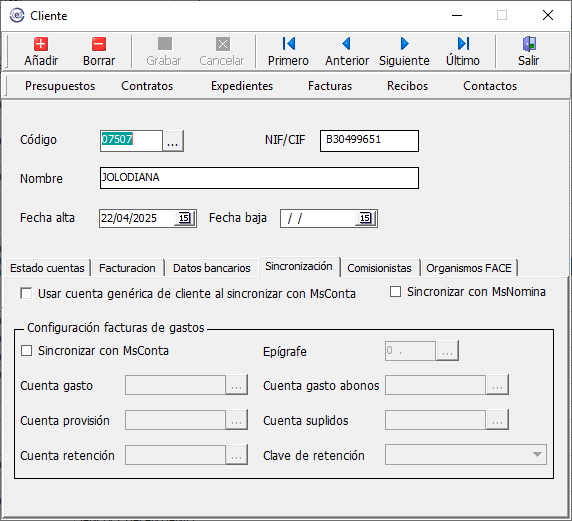Click the Nombre field containing JOLODIANA
Viewport: 572px width, 521px height.
[x=259, y=178]
